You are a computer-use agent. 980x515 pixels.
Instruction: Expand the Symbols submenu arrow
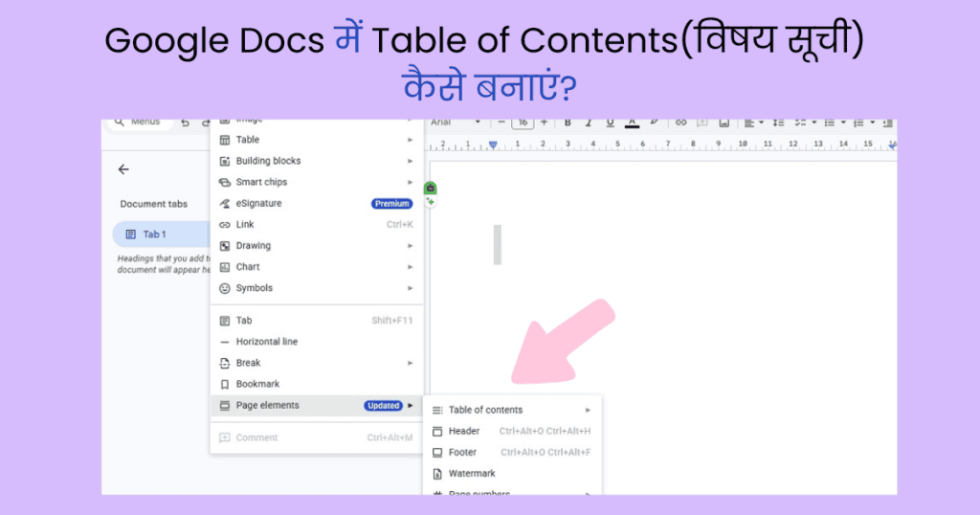410,288
